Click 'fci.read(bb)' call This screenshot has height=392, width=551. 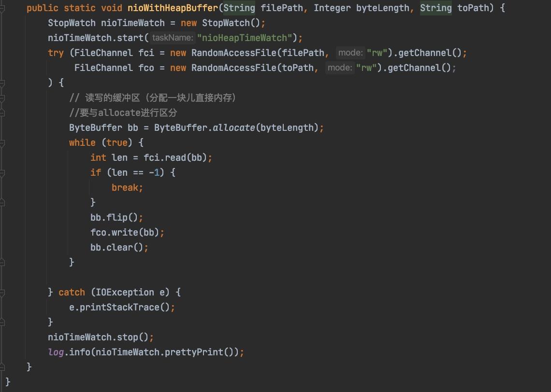click(175, 157)
